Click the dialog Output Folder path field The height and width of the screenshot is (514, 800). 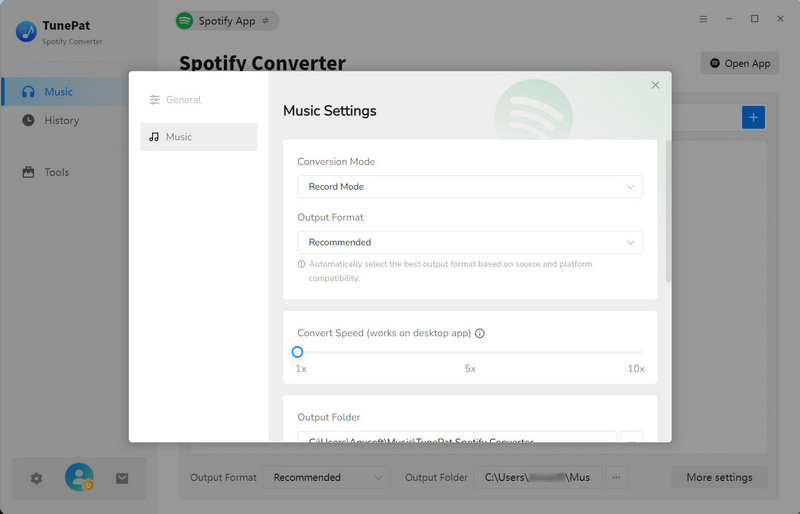[457, 437]
